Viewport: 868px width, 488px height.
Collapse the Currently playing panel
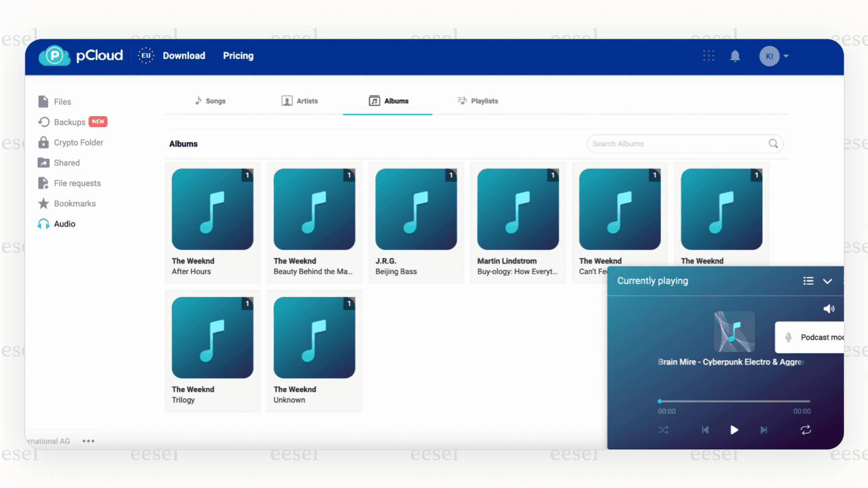[x=828, y=281]
